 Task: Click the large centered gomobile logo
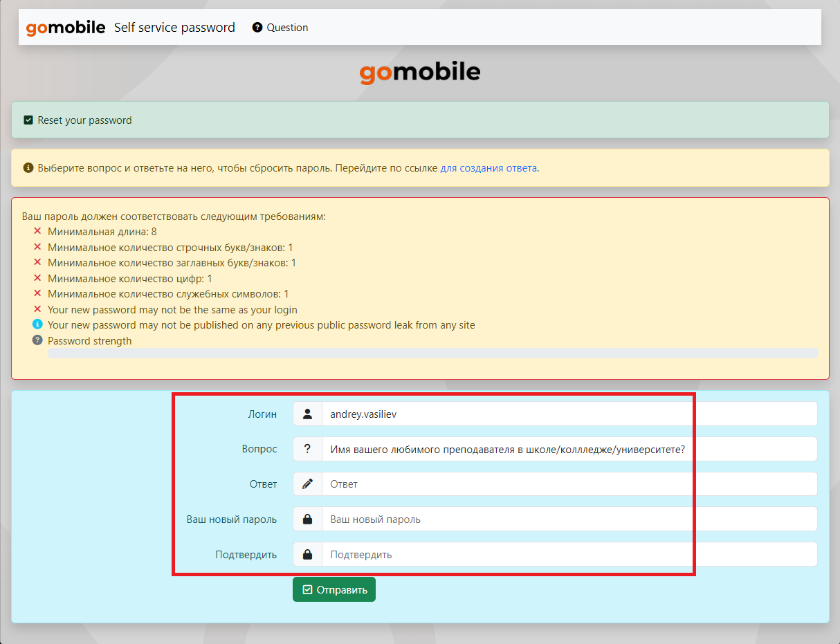[419, 72]
